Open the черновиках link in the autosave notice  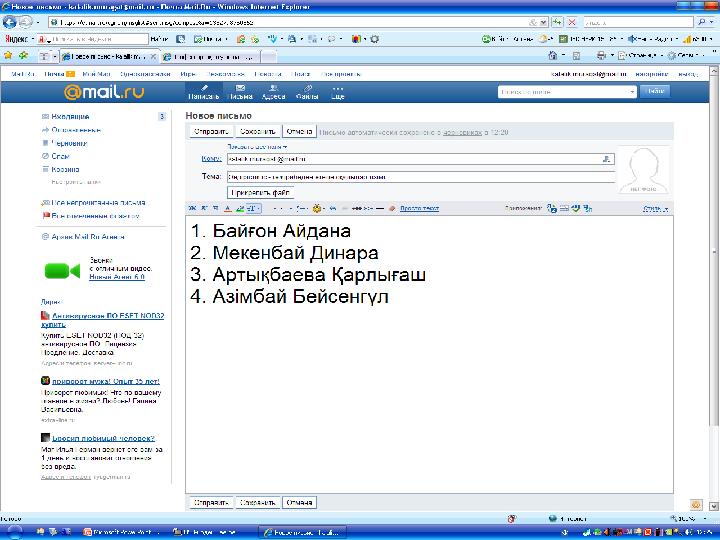pos(462,133)
